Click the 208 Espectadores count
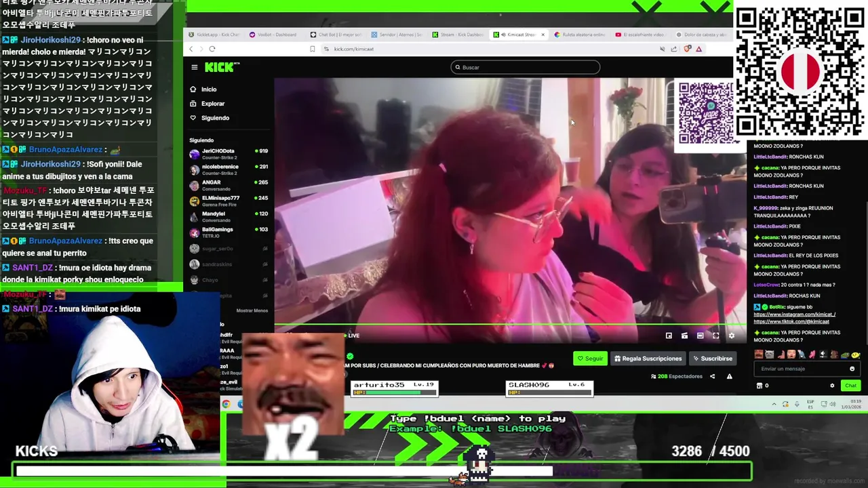The image size is (868, 488). (677, 376)
